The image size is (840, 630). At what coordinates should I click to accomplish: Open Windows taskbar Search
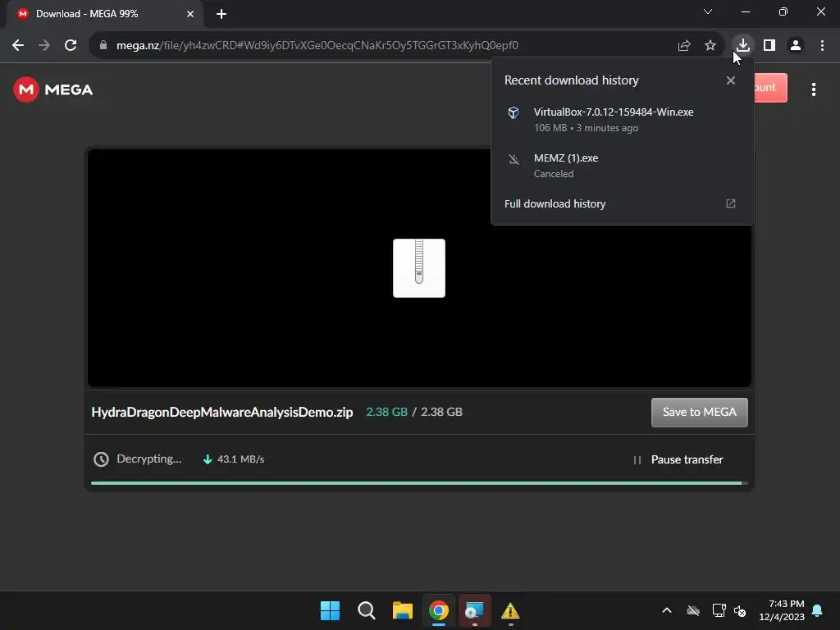click(x=367, y=610)
